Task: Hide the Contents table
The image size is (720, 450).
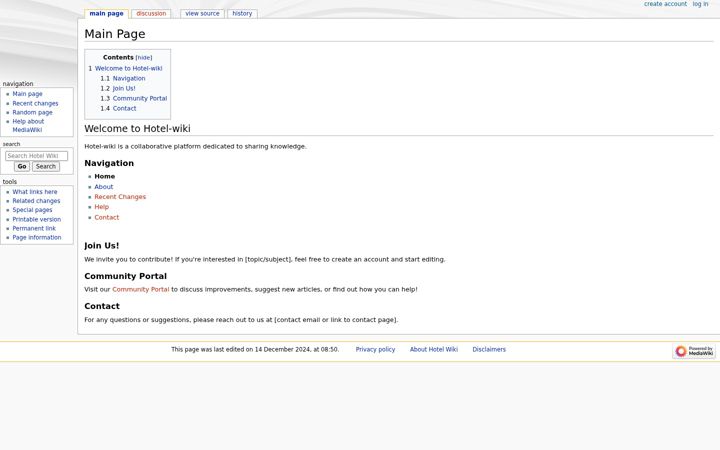Action: [x=144, y=58]
